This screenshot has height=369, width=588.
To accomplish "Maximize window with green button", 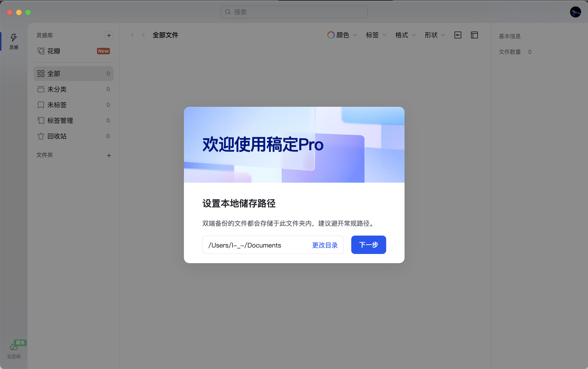I will (28, 12).
